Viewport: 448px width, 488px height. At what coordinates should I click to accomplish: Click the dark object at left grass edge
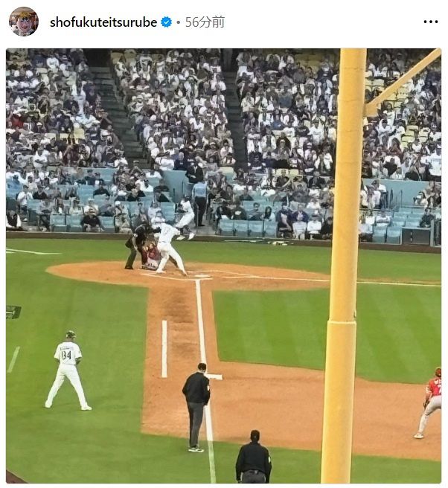click(13, 312)
